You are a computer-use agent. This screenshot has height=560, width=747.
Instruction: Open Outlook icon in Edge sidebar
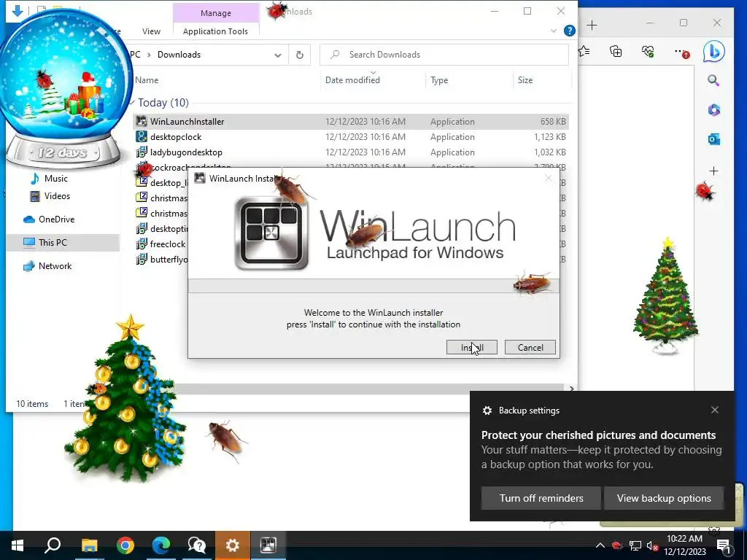(713, 139)
